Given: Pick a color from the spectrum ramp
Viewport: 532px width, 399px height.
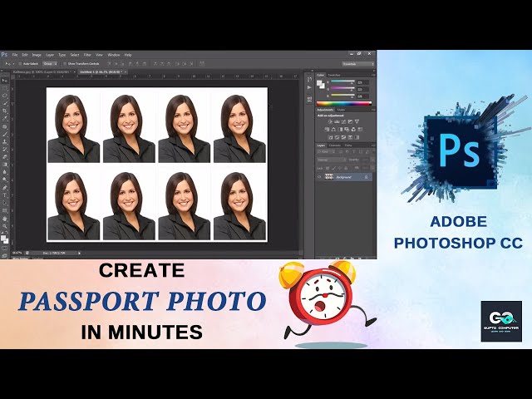Looking at the screenshot, I should pos(344,103).
